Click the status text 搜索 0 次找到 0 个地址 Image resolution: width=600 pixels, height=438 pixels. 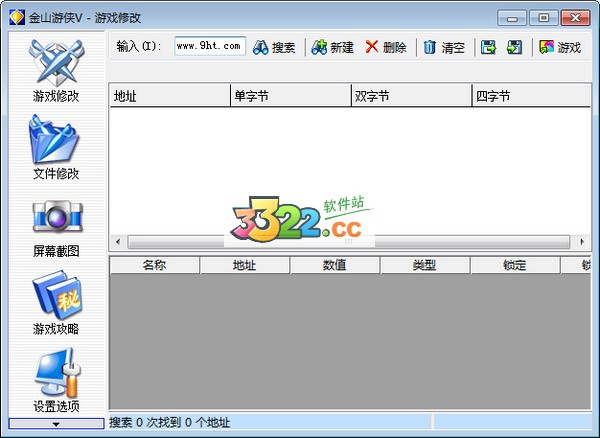[170, 422]
